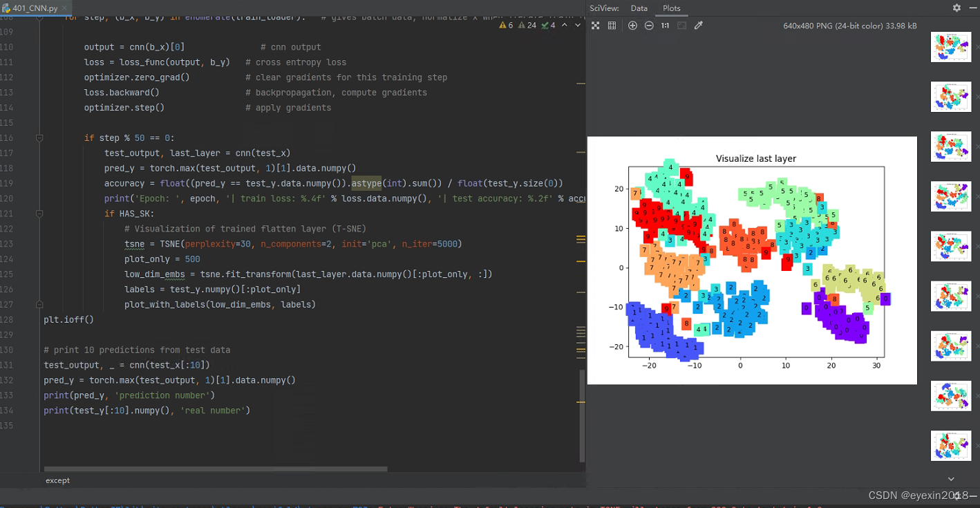Zoom in on the plot image
The image size is (980, 508).
[x=632, y=26]
